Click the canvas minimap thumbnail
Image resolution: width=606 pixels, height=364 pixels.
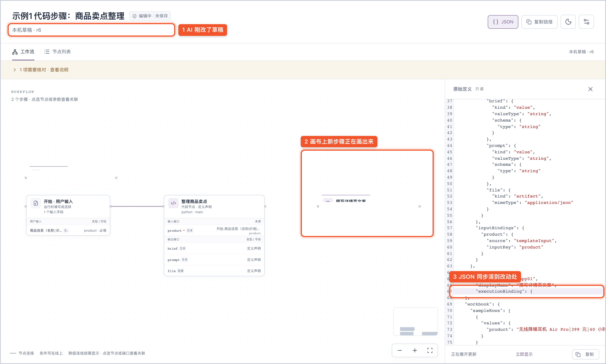coord(415,322)
